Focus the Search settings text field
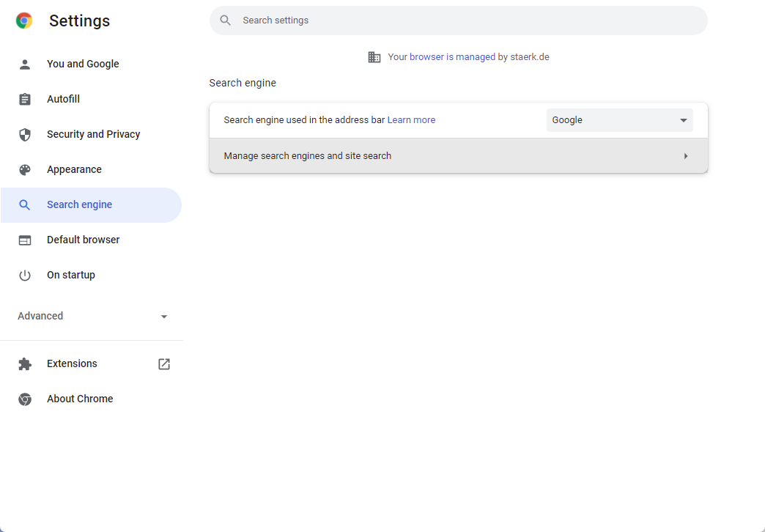The height and width of the screenshot is (532, 765). click(469, 21)
